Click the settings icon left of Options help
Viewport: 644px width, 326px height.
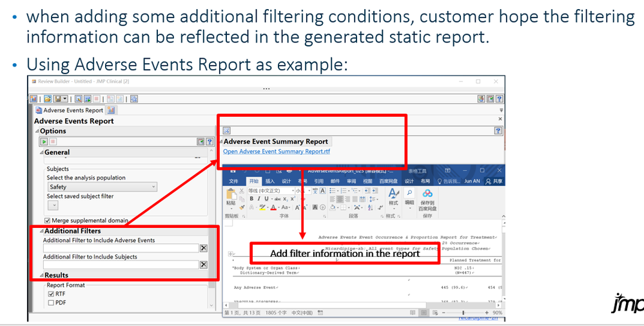[x=200, y=142]
